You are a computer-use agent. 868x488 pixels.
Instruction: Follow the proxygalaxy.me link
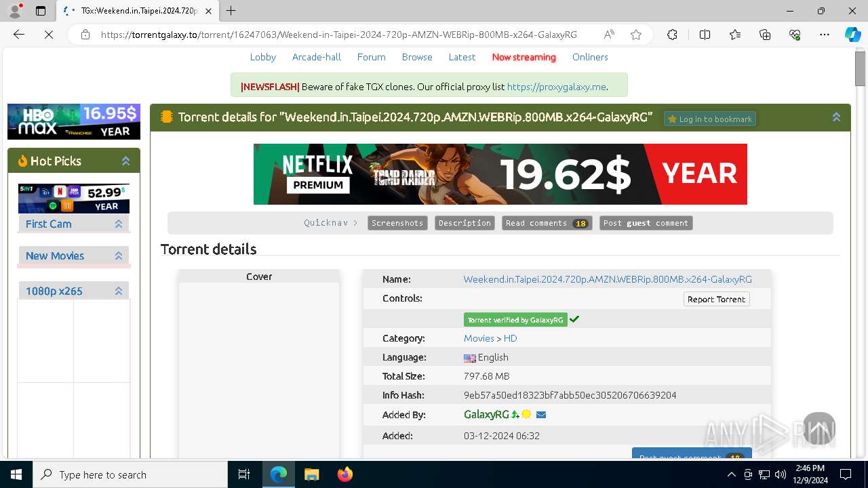click(556, 87)
